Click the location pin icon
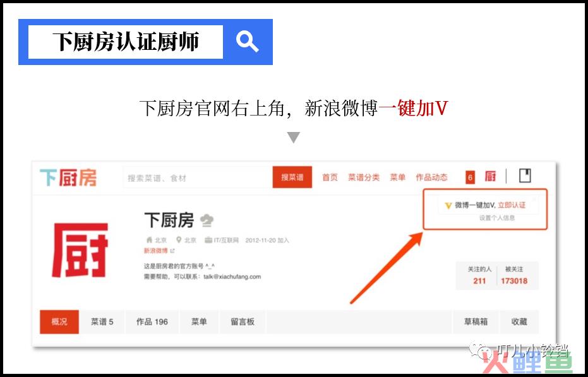This screenshot has height=377, width=588. click(179, 240)
